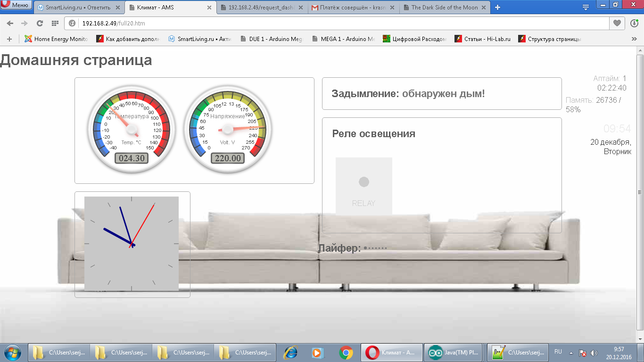The image size is (644, 362).
Task: Click the analog clock widget
Action: pos(132,244)
